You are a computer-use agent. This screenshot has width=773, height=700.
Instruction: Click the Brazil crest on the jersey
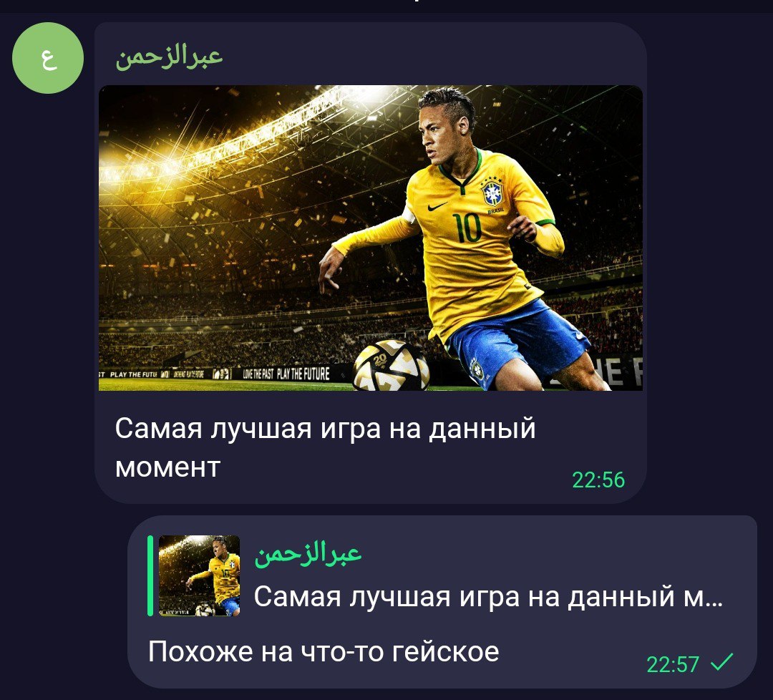click(492, 193)
